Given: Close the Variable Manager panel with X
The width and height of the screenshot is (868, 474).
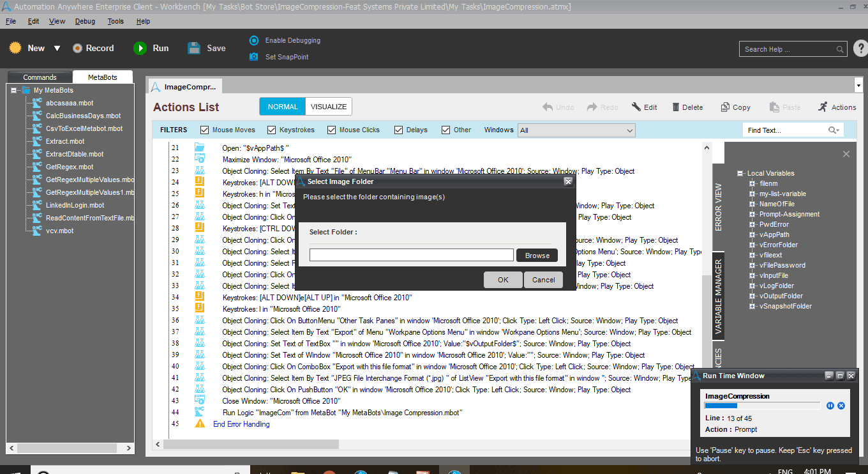Looking at the screenshot, I should click(x=846, y=154).
